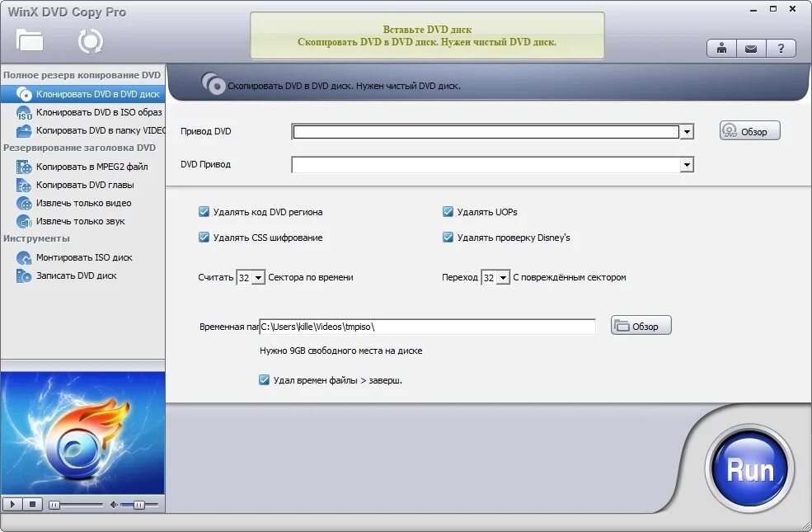Close the WinX DVD Copy Pro window
Viewport: 812px width, 532px height.
click(792, 9)
